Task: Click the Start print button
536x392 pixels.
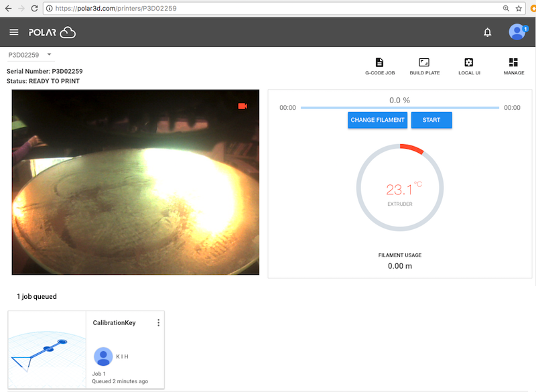Action: click(x=431, y=120)
